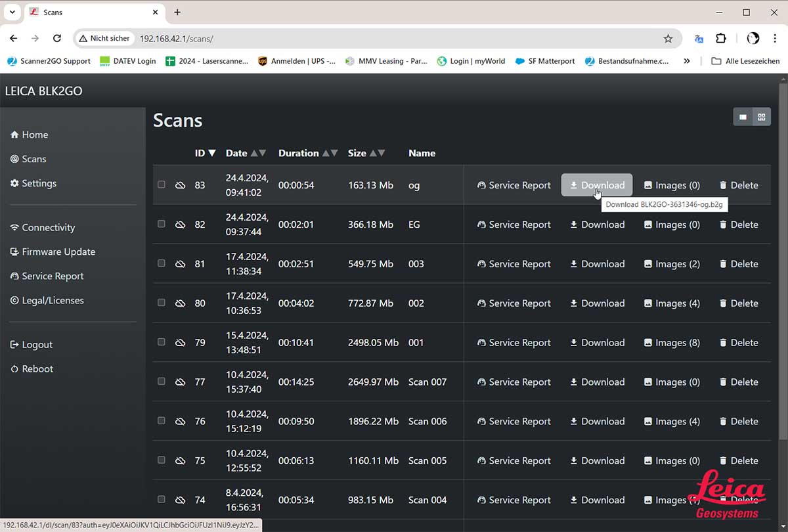This screenshot has height=532, width=788.
Task: Click cloud-off icon for scan 83
Action: click(180, 185)
